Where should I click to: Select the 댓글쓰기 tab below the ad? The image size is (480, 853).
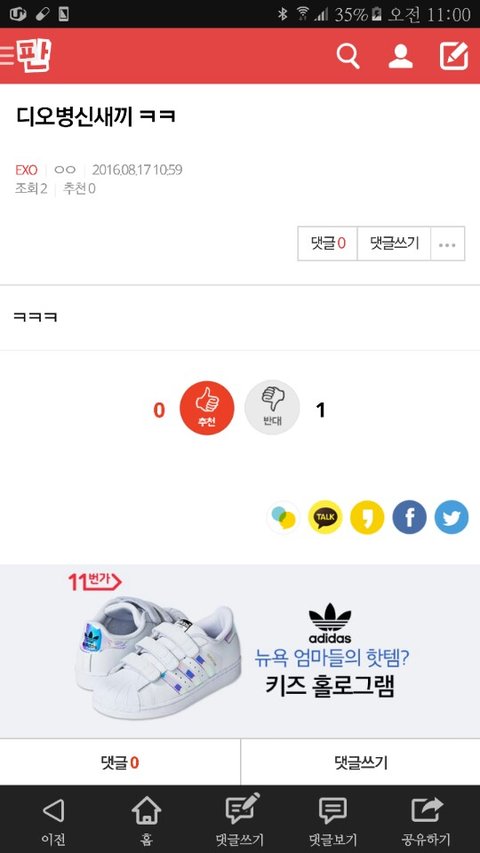[x=360, y=762]
